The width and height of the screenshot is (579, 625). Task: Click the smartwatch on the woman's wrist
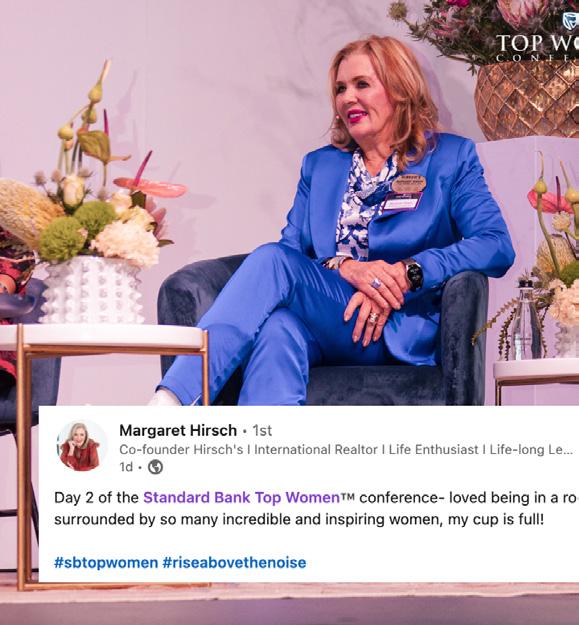tap(413, 274)
